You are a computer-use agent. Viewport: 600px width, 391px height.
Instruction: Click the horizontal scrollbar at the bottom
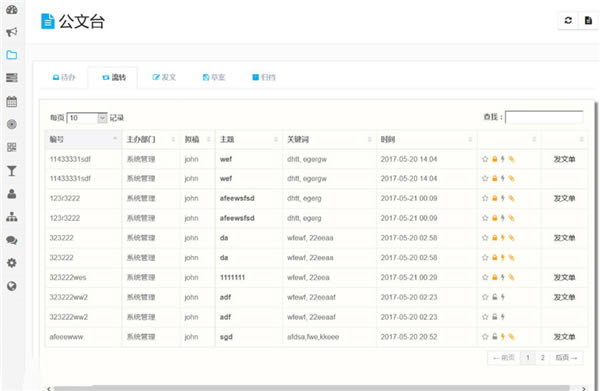pyautogui.click(x=311, y=388)
